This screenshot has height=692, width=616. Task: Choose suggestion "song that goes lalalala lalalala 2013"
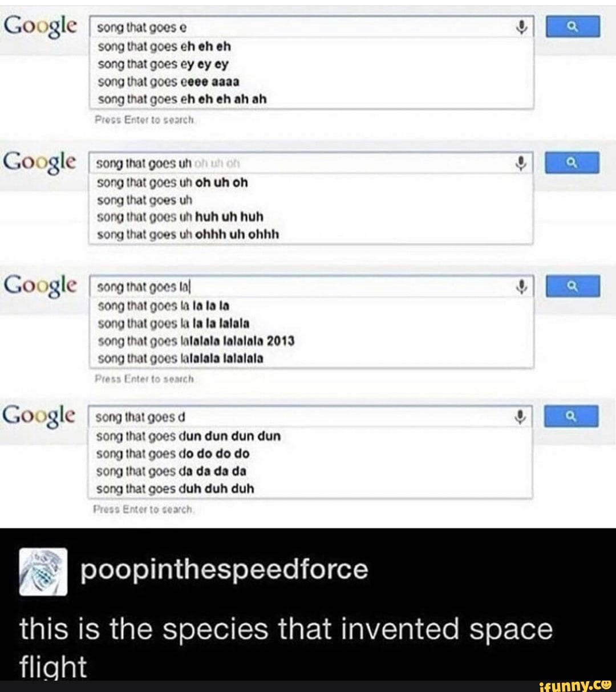tap(196, 341)
